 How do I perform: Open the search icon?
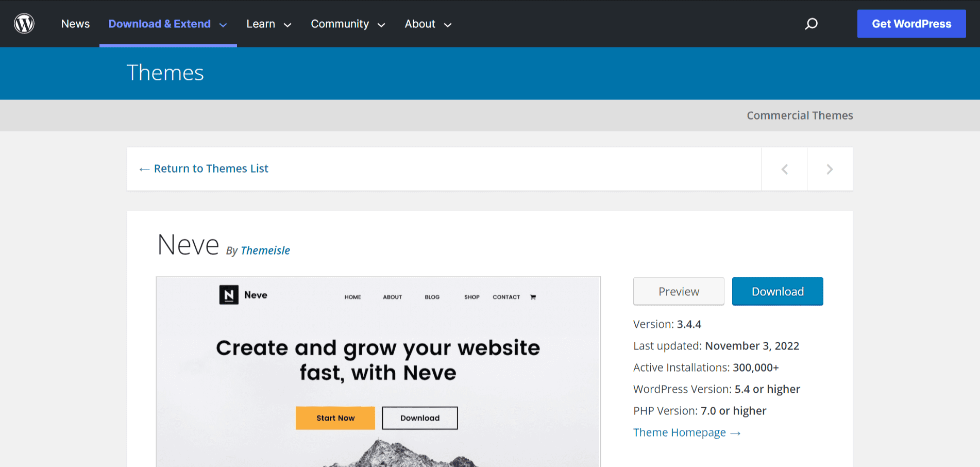pyautogui.click(x=810, y=24)
